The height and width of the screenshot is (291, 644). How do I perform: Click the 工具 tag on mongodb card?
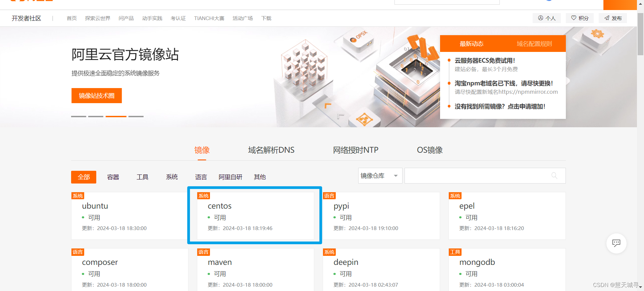coord(455,252)
